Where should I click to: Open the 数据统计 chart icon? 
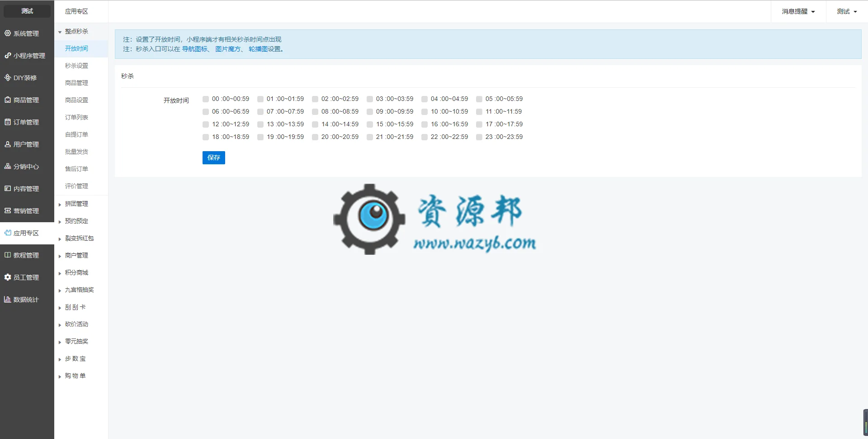pyautogui.click(x=7, y=299)
